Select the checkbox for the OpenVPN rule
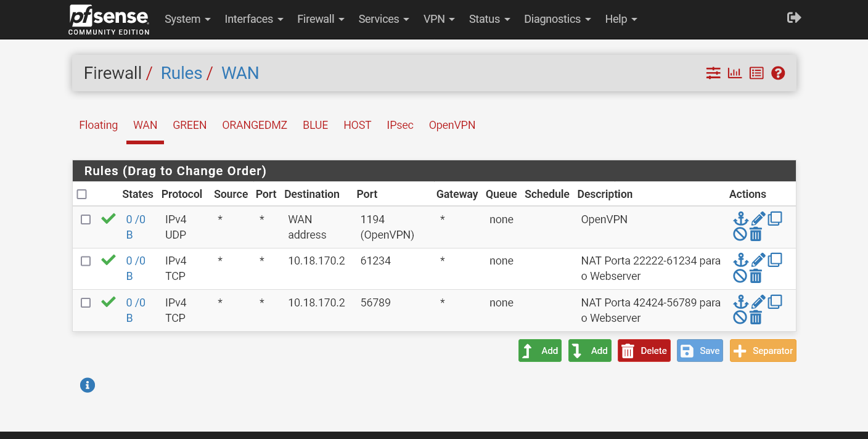The image size is (868, 439). click(85, 219)
